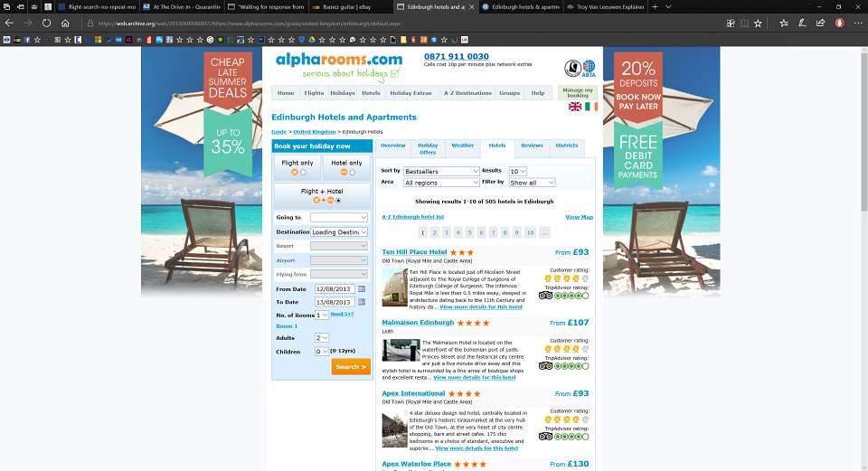Click the browser vertical scrollbar thumb
868x471 pixels.
coord(863,131)
